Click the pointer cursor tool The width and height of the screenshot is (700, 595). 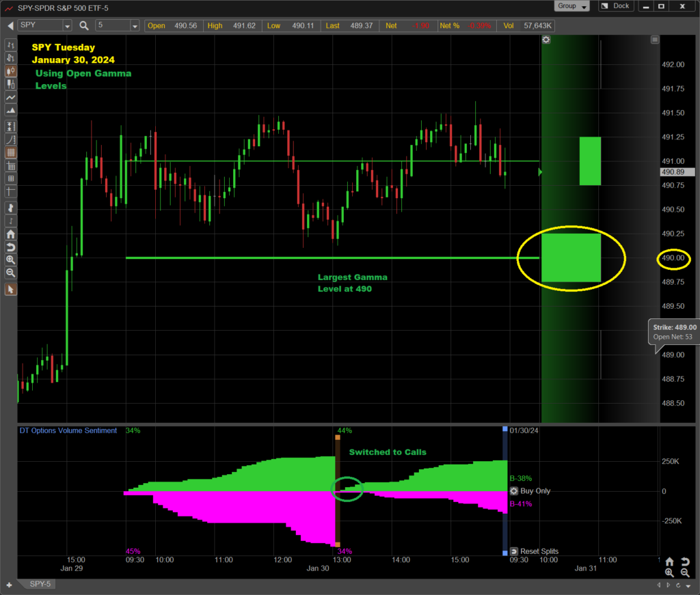point(11,290)
